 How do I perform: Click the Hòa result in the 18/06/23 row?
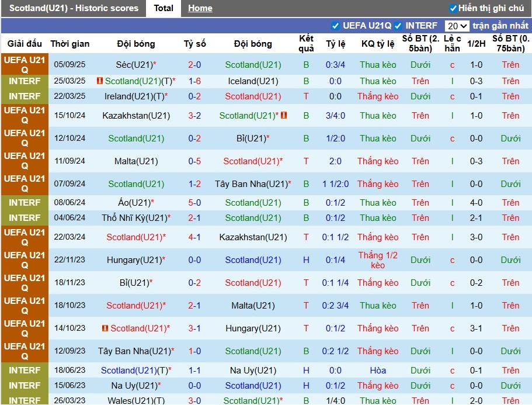pyautogui.click(x=378, y=371)
